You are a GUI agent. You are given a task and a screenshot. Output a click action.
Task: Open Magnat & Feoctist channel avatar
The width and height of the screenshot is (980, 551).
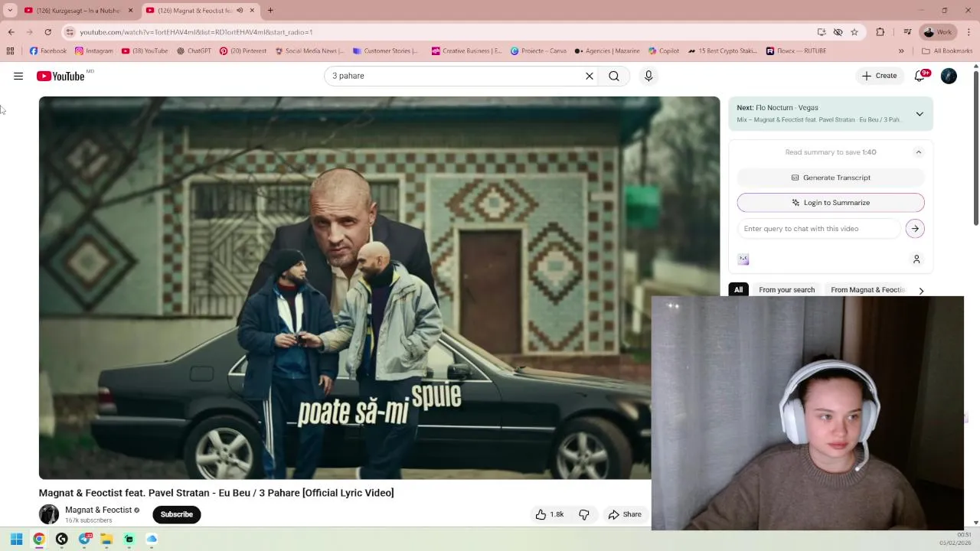[49, 514]
